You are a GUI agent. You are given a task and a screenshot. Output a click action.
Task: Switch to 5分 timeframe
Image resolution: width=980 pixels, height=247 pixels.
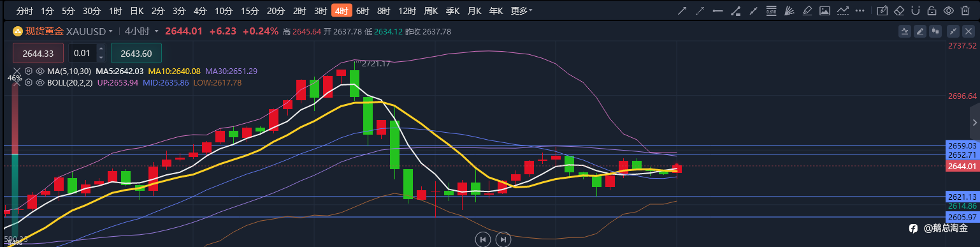(x=68, y=11)
